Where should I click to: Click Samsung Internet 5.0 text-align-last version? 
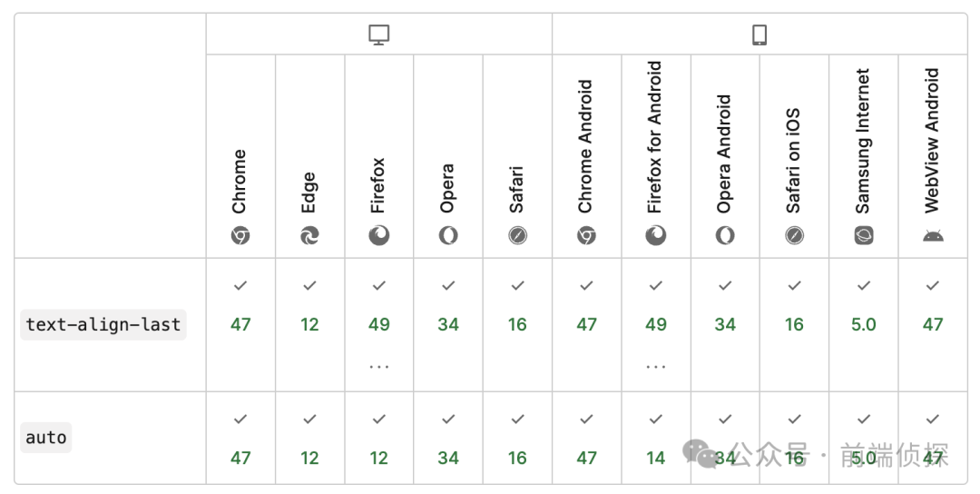pyautogui.click(x=864, y=324)
